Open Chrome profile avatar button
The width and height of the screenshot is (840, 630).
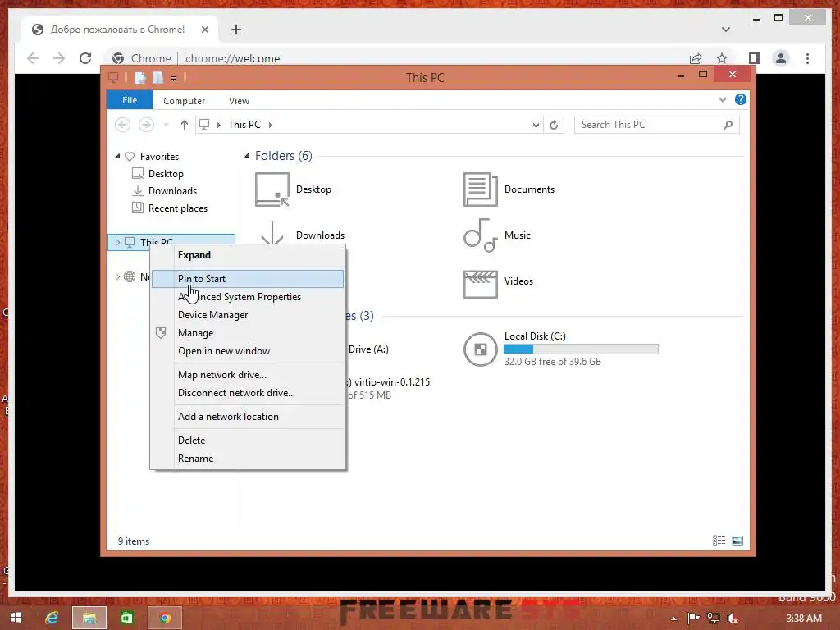pyautogui.click(x=781, y=58)
